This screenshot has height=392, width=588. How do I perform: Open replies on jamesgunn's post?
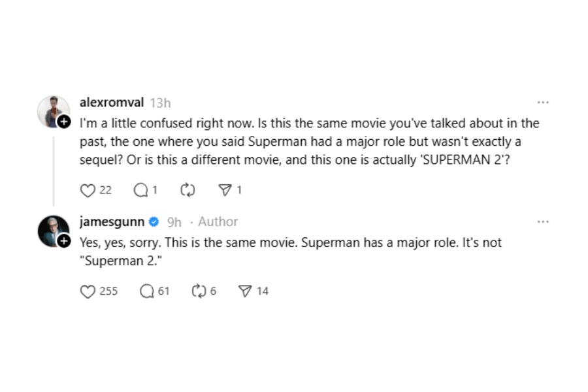tap(146, 291)
